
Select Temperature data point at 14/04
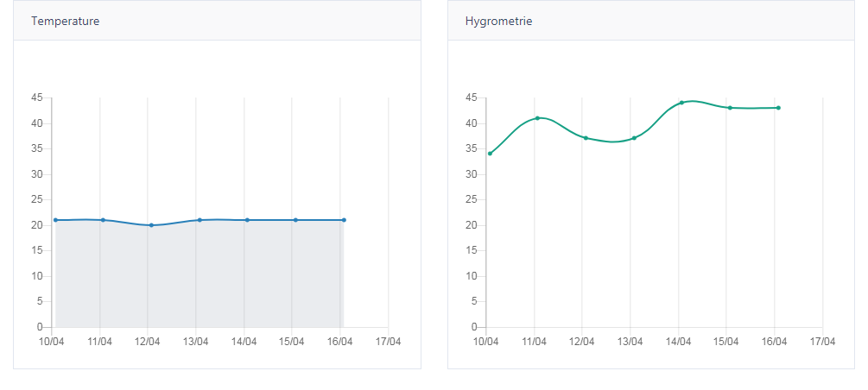point(247,220)
